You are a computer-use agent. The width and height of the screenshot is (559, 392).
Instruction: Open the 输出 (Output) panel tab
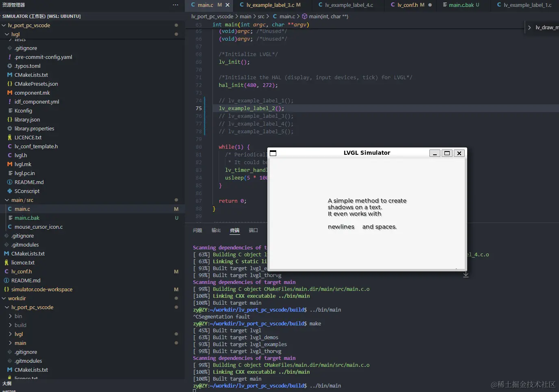point(216,230)
